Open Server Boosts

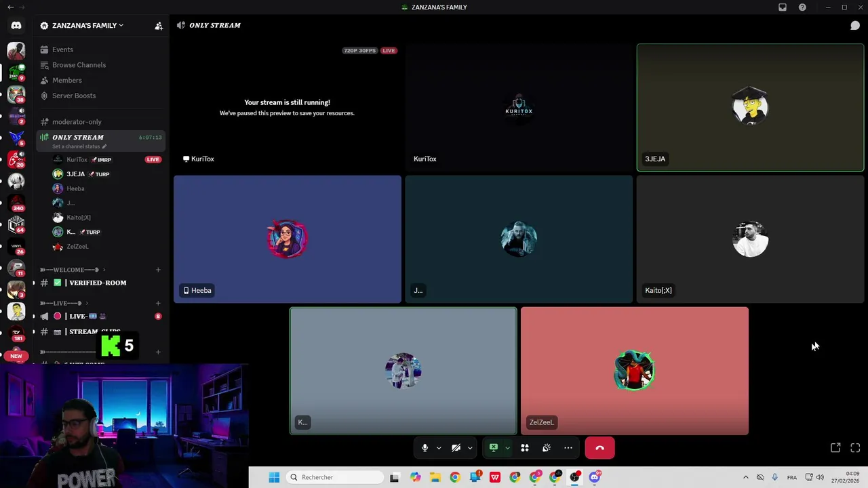pyautogui.click(x=74, y=96)
